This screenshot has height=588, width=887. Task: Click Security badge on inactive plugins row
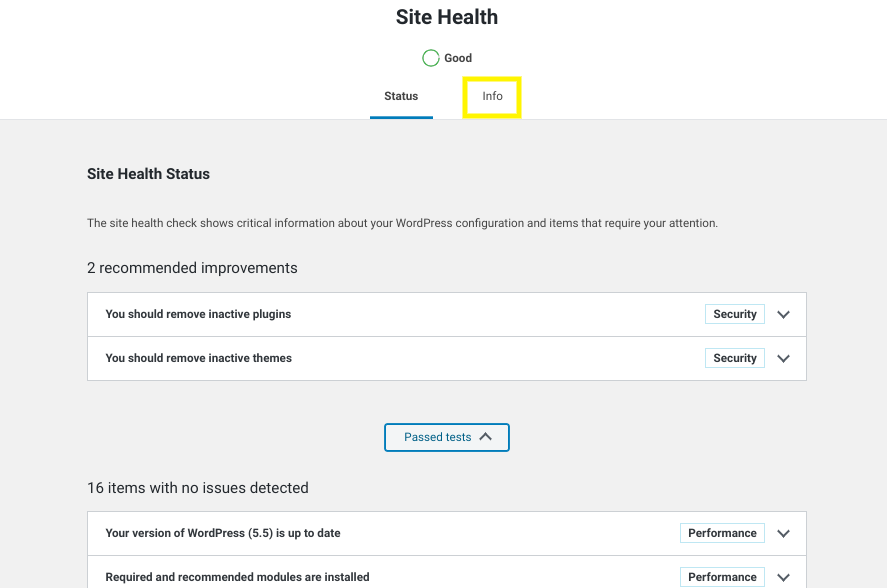coord(735,314)
